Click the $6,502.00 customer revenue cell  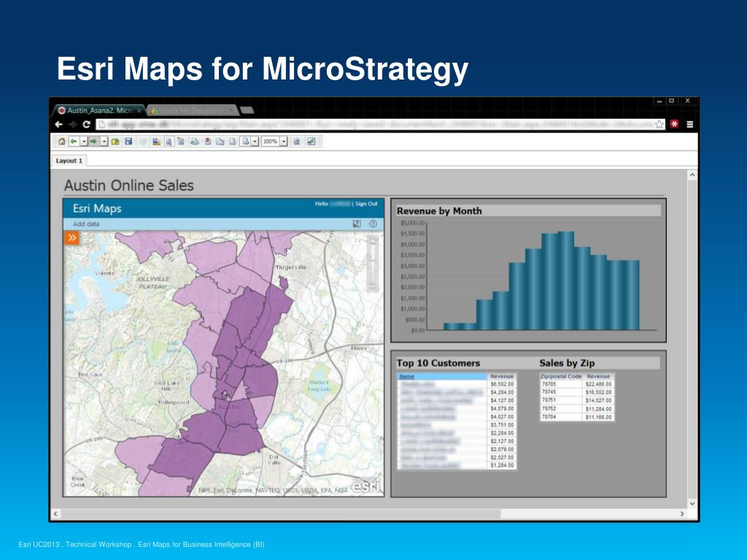click(x=502, y=384)
